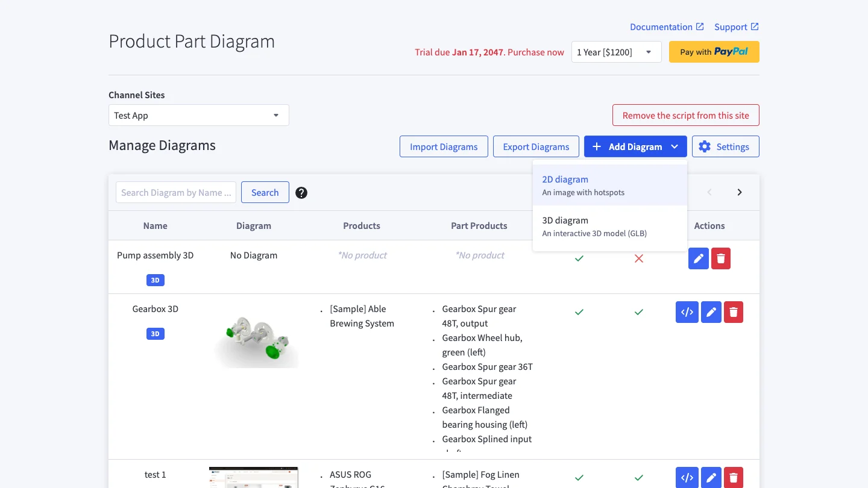Image resolution: width=868 pixels, height=488 pixels.
Task: Click the No Diagram cell
Action: (254, 255)
